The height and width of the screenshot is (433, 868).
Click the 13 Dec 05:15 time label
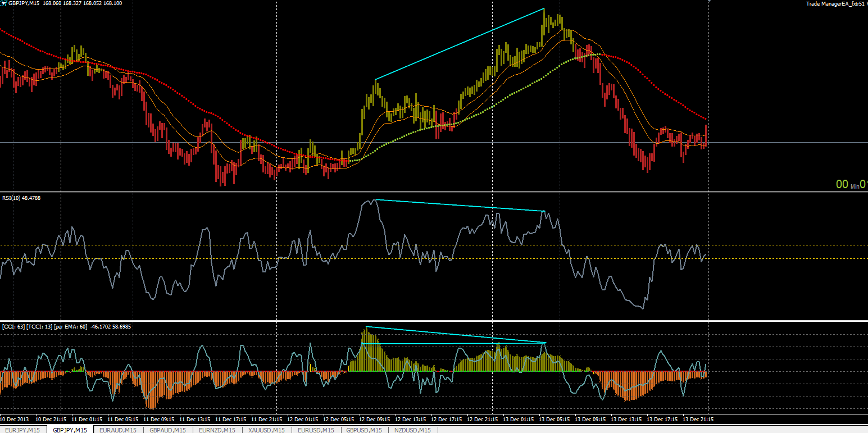(x=555, y=419)
